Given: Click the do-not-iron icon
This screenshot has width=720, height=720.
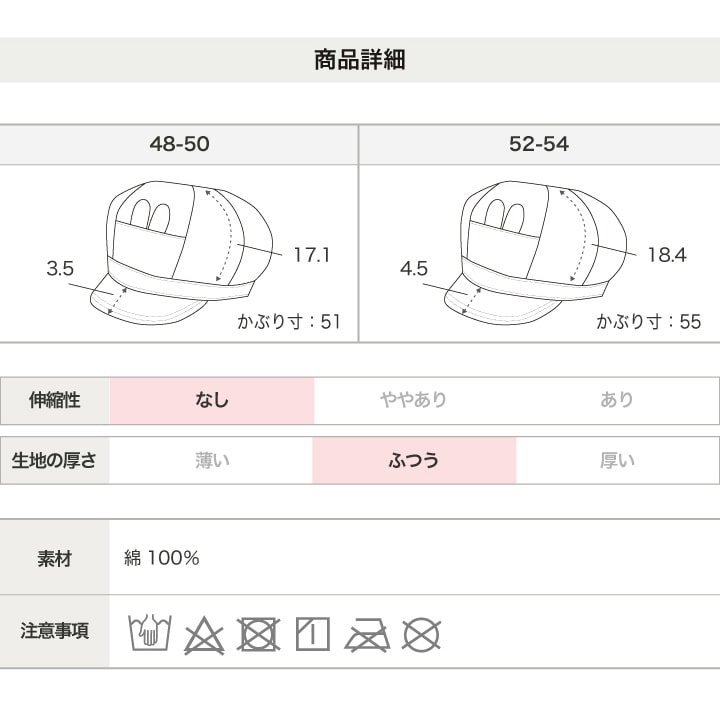Looking at the screenshot, I should click(366, 634).
